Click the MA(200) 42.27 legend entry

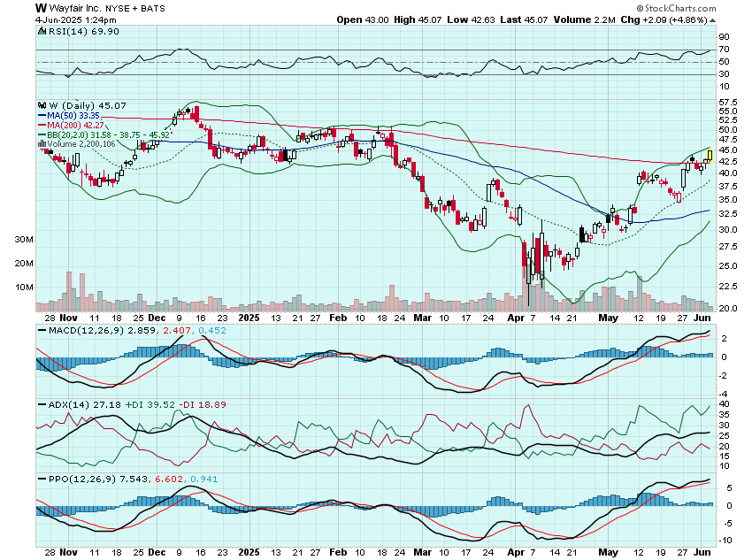(x=75, y=125)
